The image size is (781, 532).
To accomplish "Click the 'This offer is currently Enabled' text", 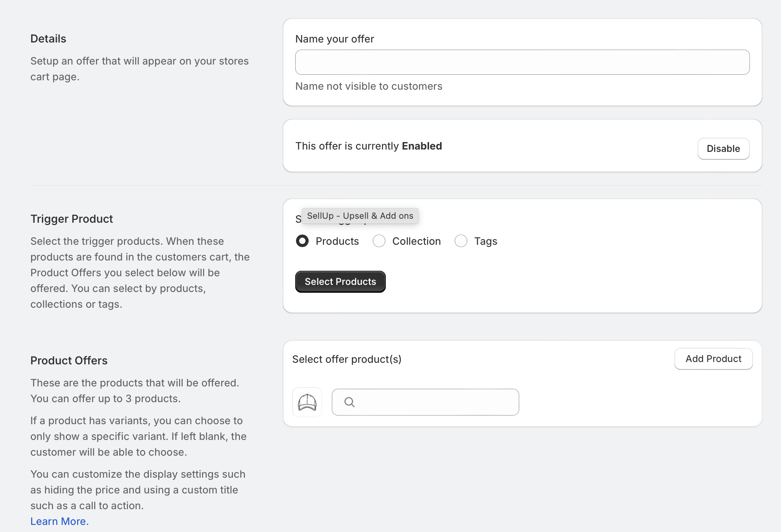I will pyautogui.click(x=369, y=146).
